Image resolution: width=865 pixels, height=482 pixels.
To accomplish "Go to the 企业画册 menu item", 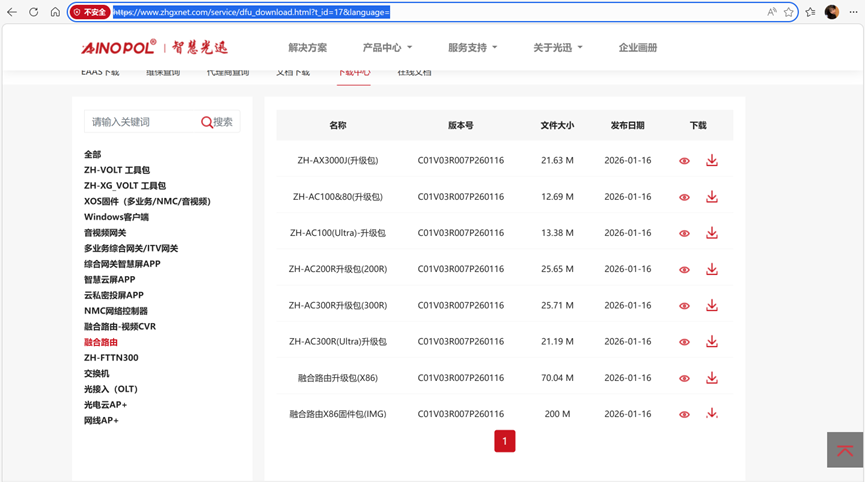I will [x=638, y=48].
